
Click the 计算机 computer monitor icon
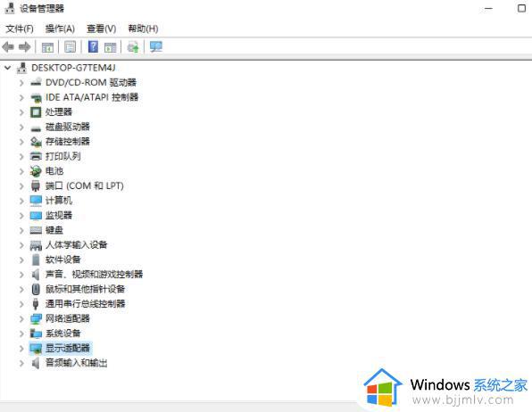pos(36,201)
